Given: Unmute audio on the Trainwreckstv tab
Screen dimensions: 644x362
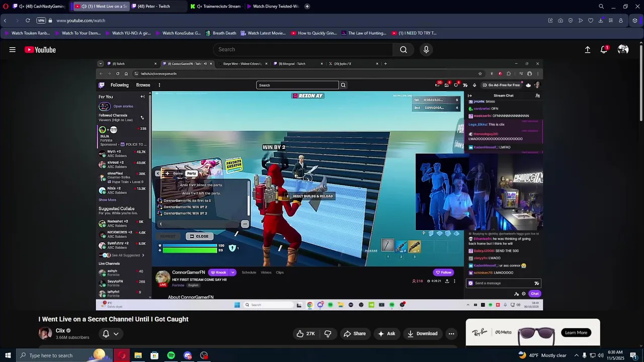Looking at the screenshot, I should (199, 7).
